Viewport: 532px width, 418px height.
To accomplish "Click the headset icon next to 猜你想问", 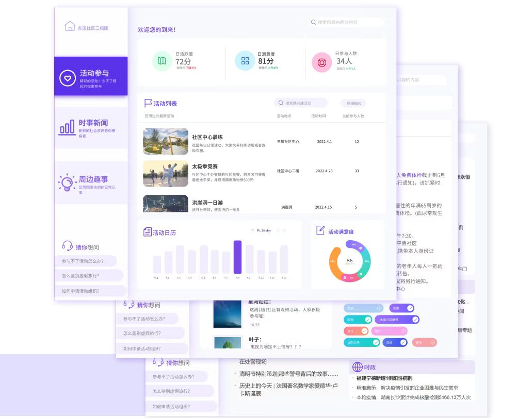I will (x=67, y=246).
